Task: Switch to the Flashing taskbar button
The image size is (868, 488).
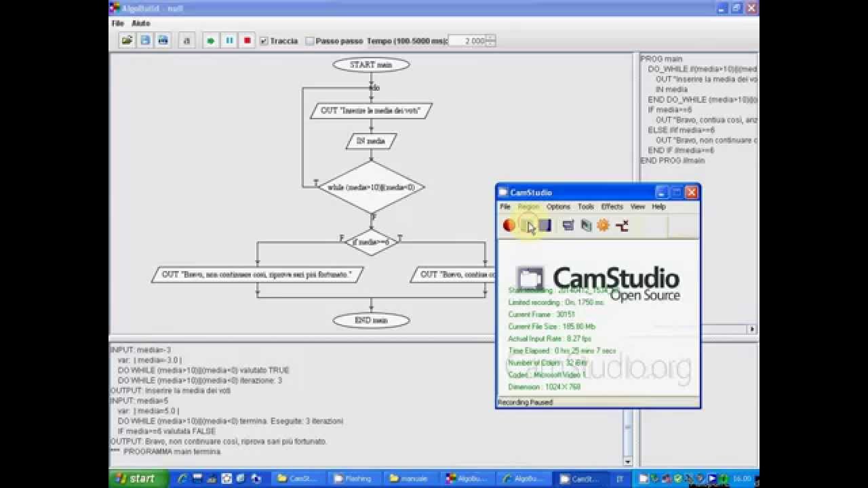Action: tap(353, 479)
